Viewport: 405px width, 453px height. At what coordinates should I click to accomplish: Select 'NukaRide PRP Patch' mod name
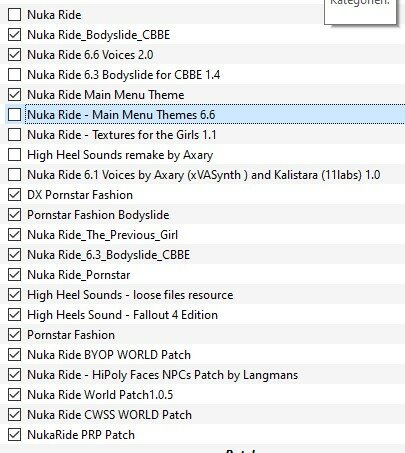(81, 435)
